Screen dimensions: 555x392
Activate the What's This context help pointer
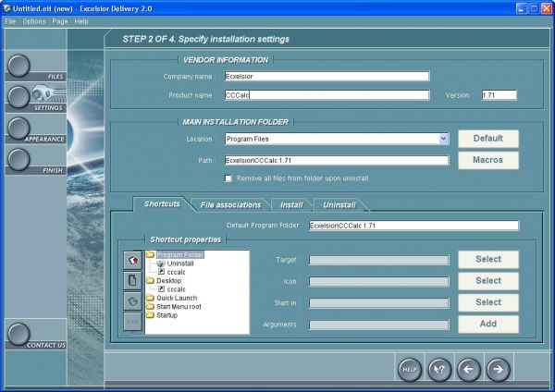coord(439,370)
